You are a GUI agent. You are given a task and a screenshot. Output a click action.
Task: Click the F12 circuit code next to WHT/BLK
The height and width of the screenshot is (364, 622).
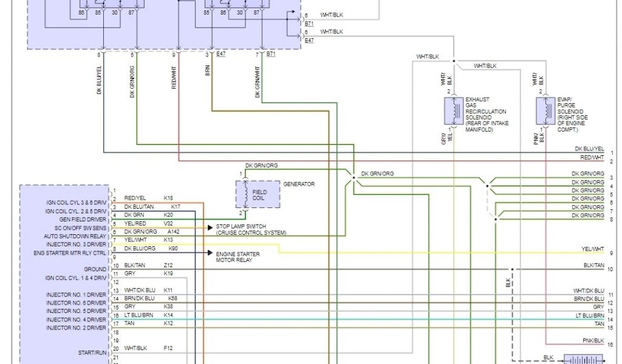coord(168,348)
